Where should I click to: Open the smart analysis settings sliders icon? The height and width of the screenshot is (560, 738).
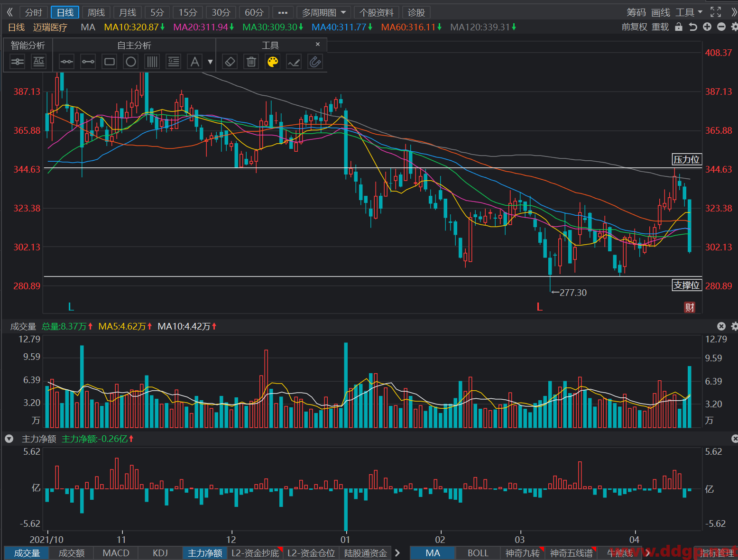(18, 62)
